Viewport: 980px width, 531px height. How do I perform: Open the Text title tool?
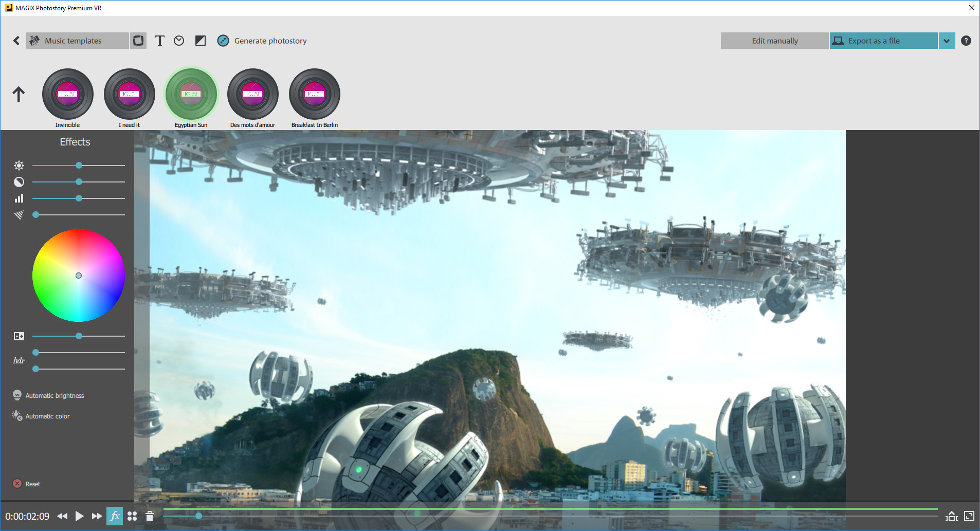[160, 41]
